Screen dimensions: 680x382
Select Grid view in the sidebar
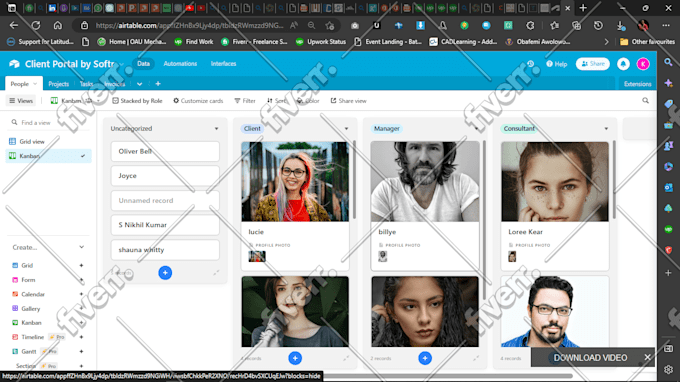point(49,141)
